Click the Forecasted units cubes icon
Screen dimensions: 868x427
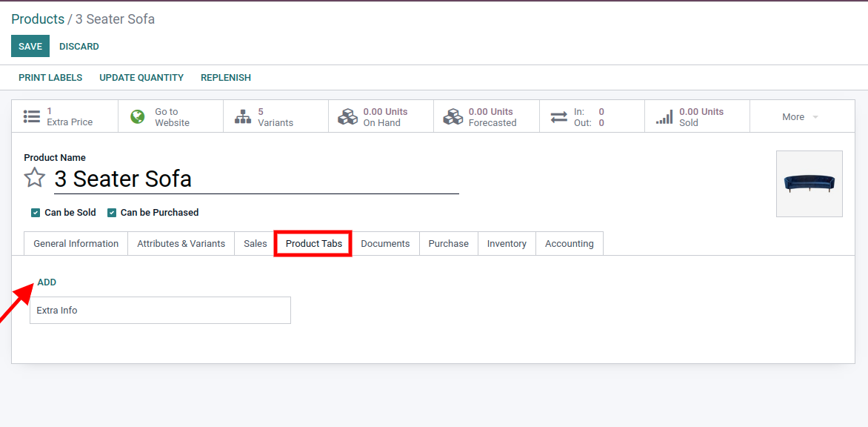click(x=453, y=116)
